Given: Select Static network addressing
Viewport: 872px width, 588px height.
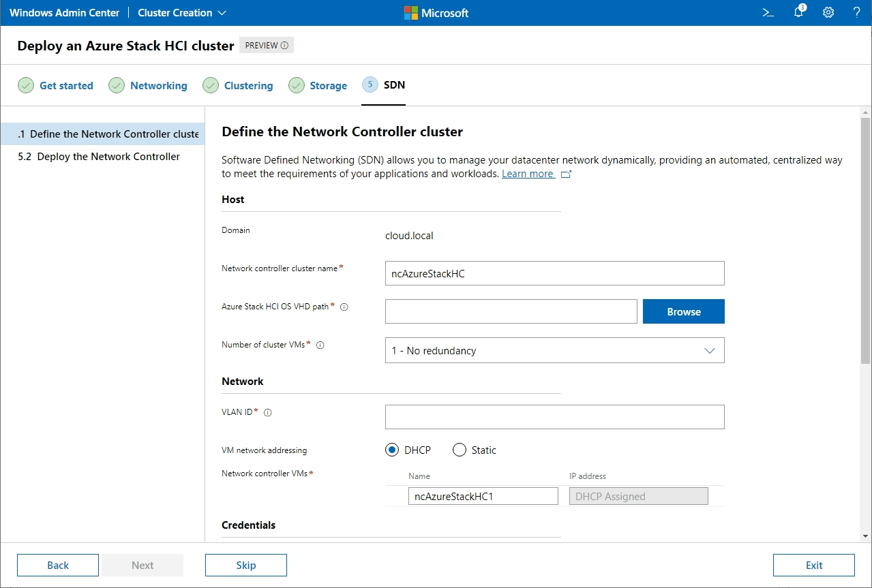Looking at the screenshot, I should (x=460, y=450).
